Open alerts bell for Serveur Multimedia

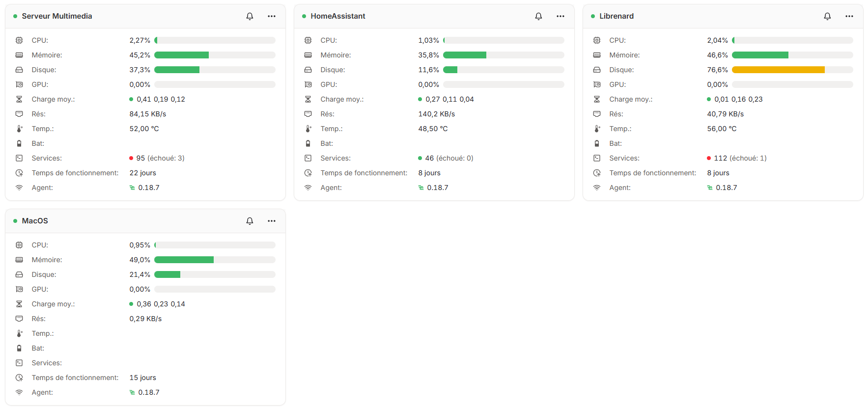point(250,16)
